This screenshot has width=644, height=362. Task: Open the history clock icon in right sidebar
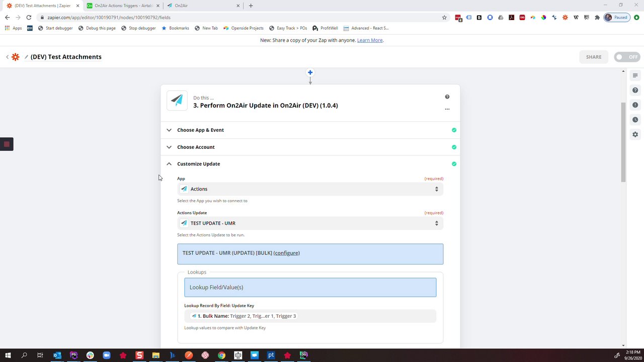click(635, 120)
